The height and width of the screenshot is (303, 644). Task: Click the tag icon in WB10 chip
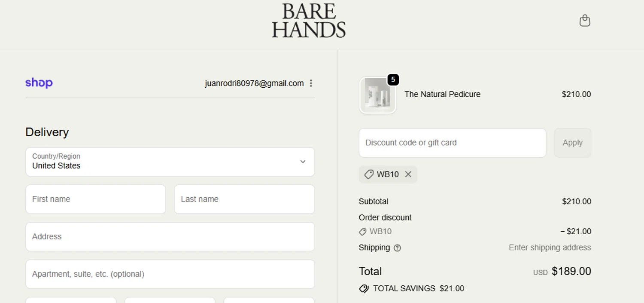369,174
